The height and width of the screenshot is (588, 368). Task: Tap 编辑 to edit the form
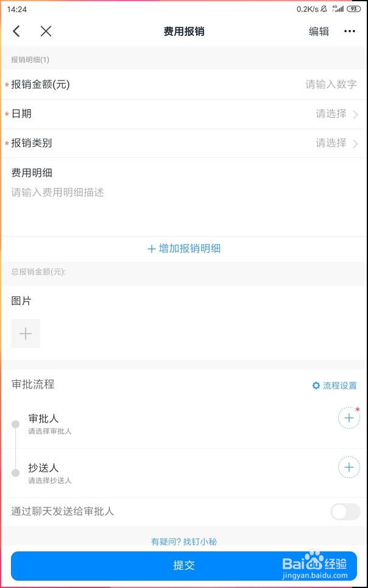(x=319, y=31)
